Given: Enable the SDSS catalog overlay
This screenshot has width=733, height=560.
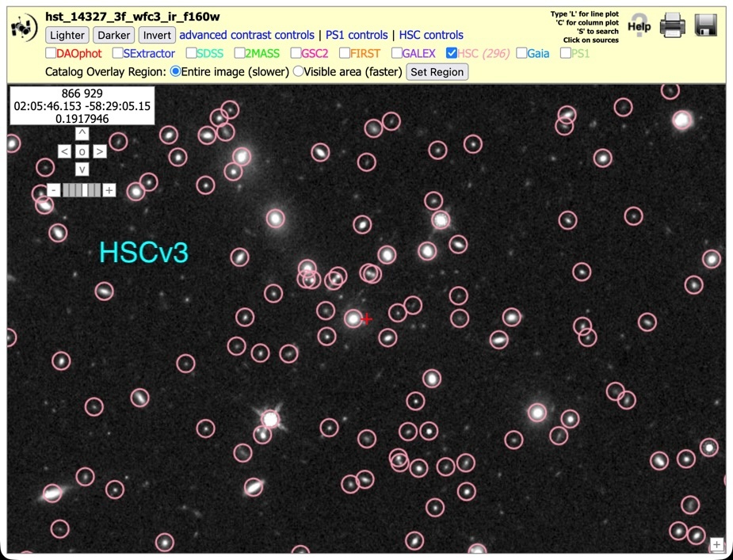Looking at the screenshot, I should [191, 53].
